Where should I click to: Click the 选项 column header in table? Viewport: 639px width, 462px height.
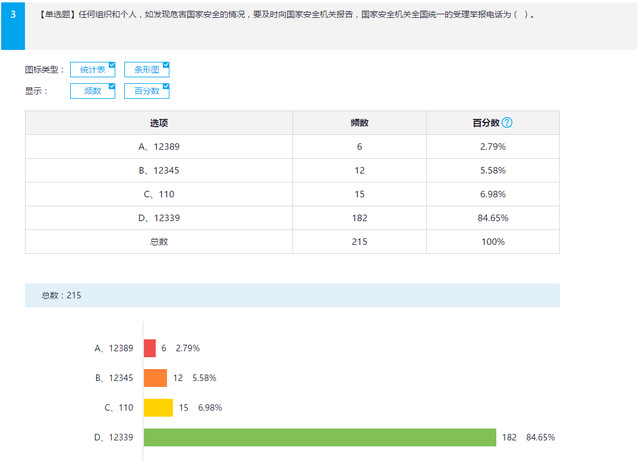(159, 123)
